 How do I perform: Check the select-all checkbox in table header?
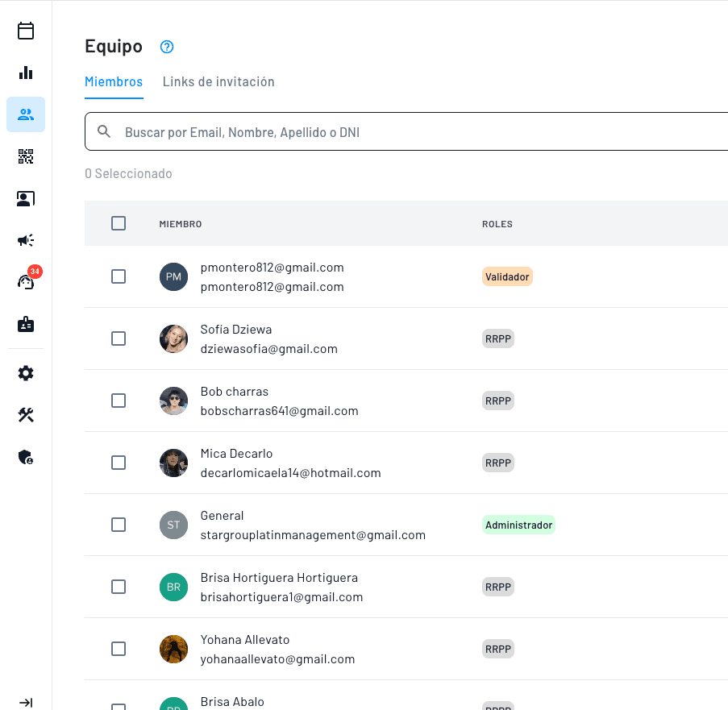pos(119,223)
